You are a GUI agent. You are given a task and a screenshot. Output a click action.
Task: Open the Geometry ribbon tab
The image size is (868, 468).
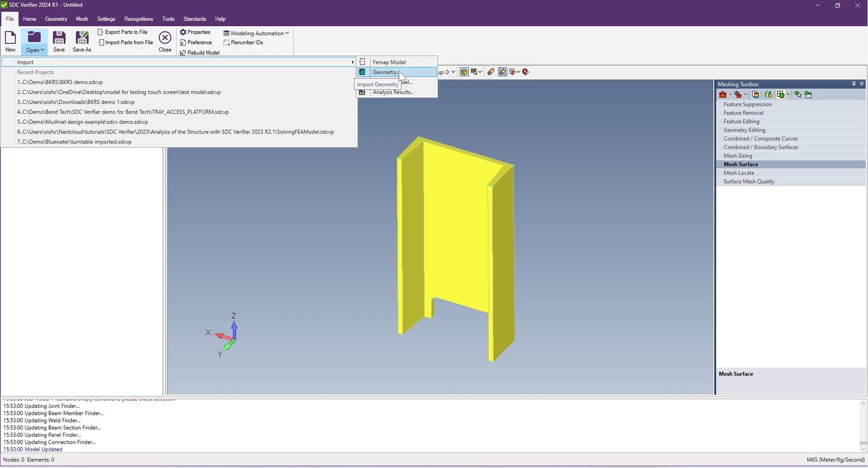(x=56, y=19)
